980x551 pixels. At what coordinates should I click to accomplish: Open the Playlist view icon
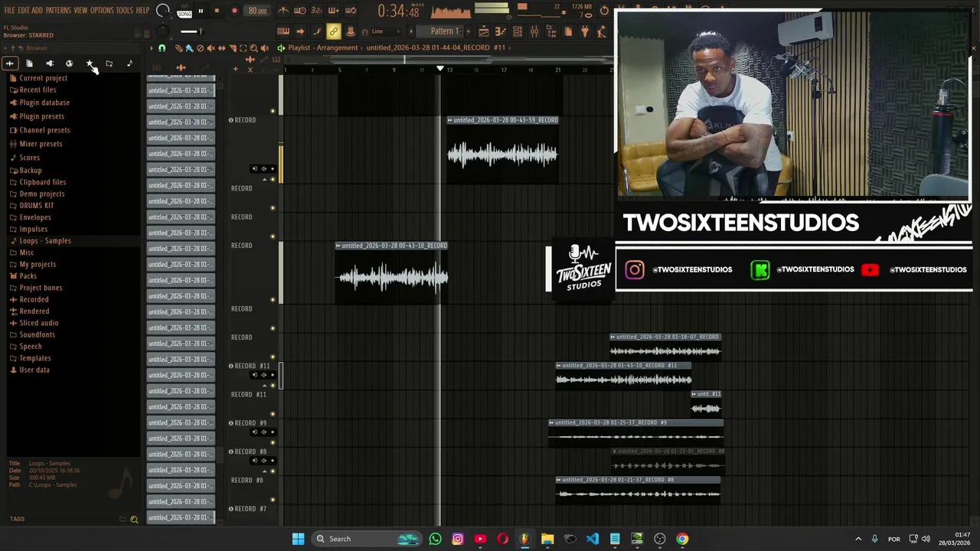[484, 31]
